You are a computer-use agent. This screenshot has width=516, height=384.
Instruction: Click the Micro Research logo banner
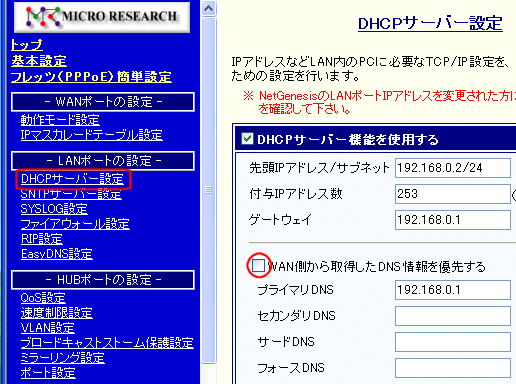pyautogui.click(x=102, y=17)
